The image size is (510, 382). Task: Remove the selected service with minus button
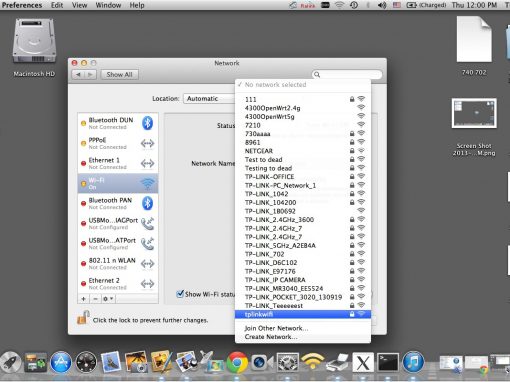click(x=95, y=299)
